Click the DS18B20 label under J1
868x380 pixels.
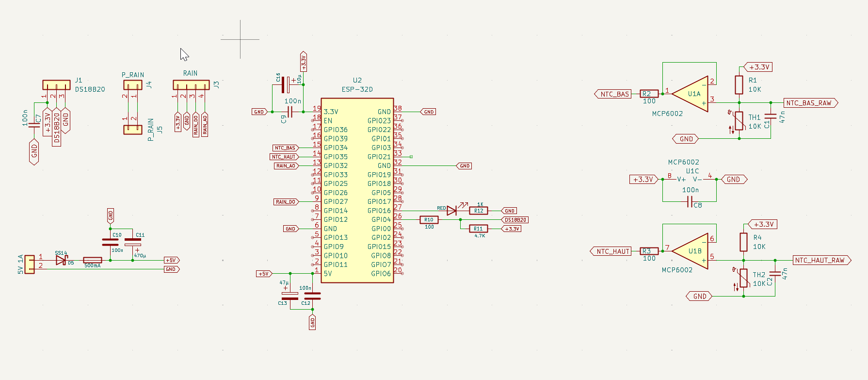57,127
